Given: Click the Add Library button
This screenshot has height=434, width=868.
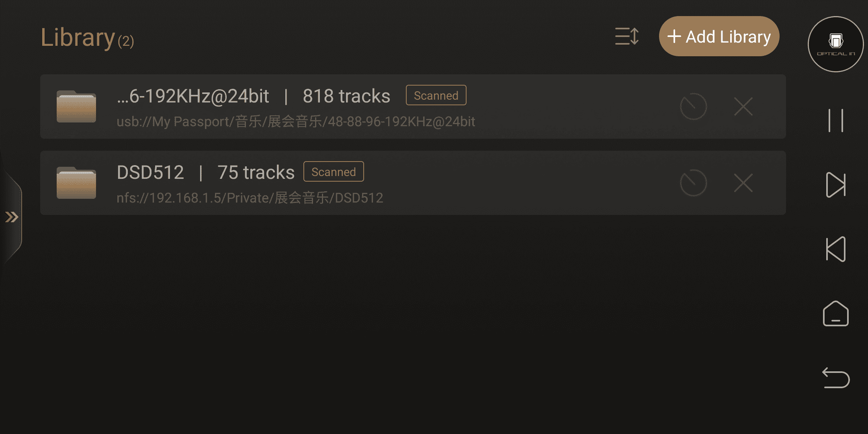Looking at the screenshot, I should pos(719,36).
